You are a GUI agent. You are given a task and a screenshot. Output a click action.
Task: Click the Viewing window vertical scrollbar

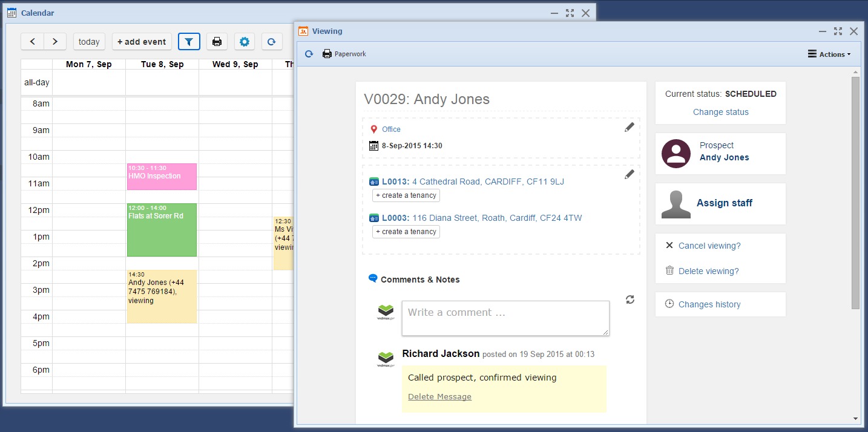(855, 194)
